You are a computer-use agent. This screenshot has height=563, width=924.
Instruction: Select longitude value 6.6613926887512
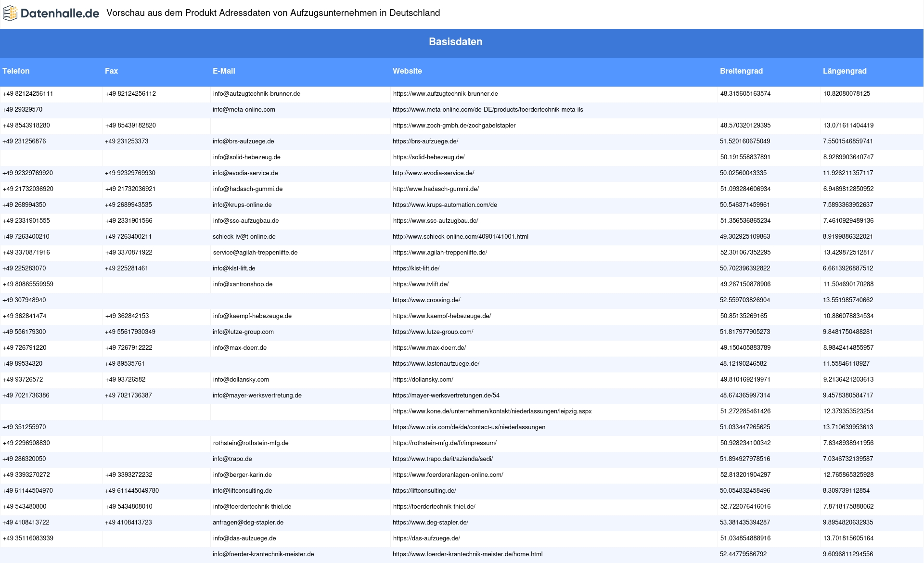[x=848, y=269]
